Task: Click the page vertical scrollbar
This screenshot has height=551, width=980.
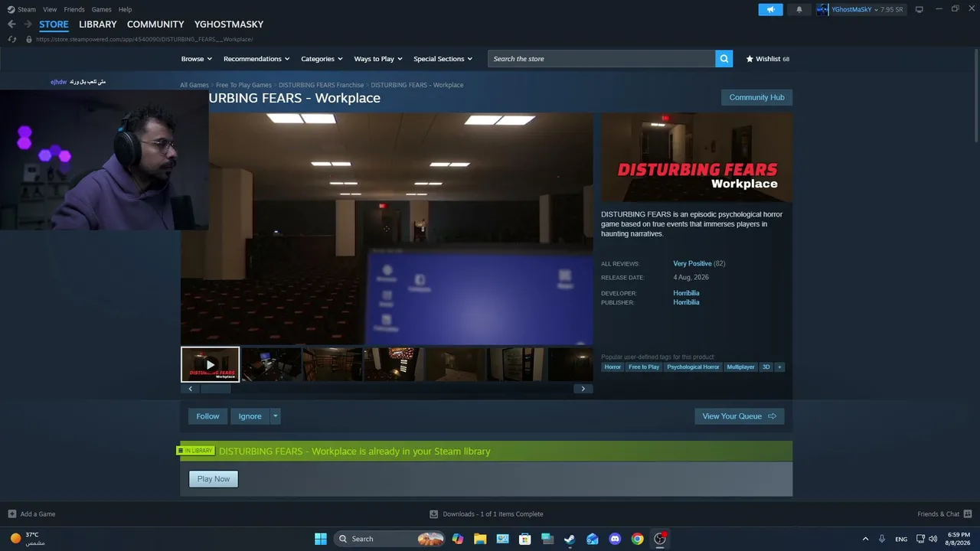Action: pos(975,96)
